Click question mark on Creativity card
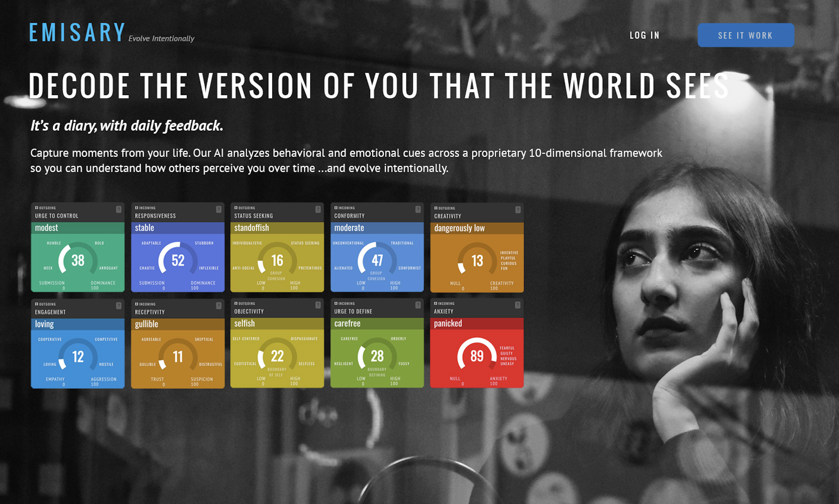839x504 pixels. (518, 210)
